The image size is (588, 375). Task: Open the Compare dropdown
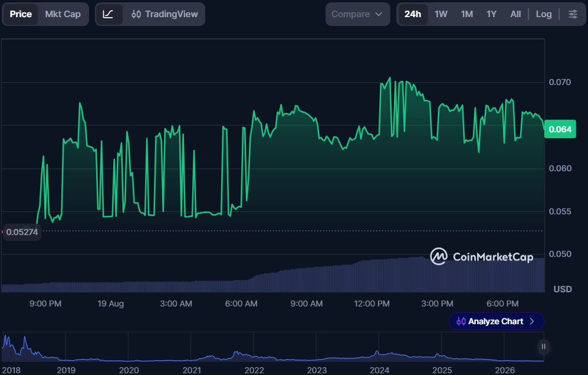pyautogui.click(x=357, y=14)
